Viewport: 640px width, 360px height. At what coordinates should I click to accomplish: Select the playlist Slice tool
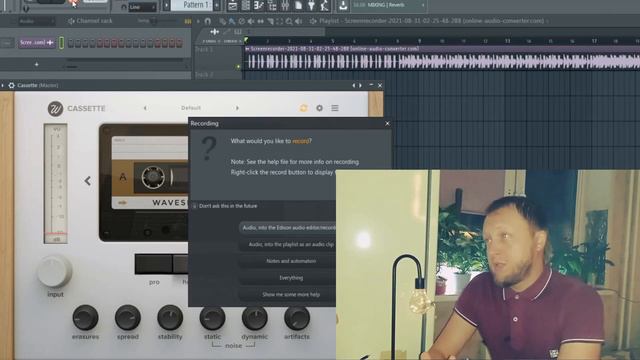tap(270, 21)
